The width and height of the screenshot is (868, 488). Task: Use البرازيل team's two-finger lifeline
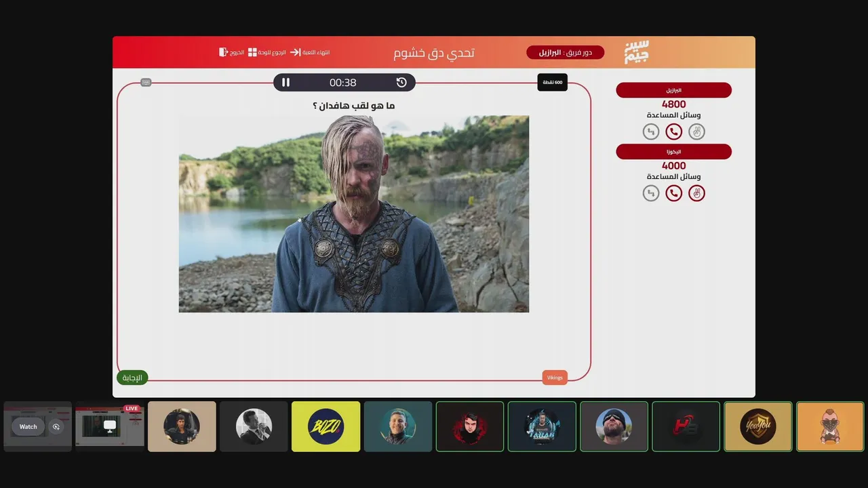696,132
